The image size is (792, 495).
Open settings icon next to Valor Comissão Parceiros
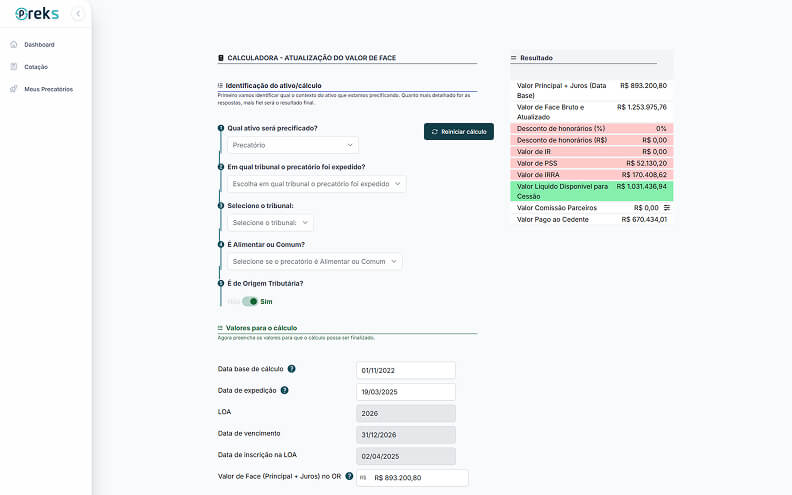pyautogui.click(x=667, y=208)
